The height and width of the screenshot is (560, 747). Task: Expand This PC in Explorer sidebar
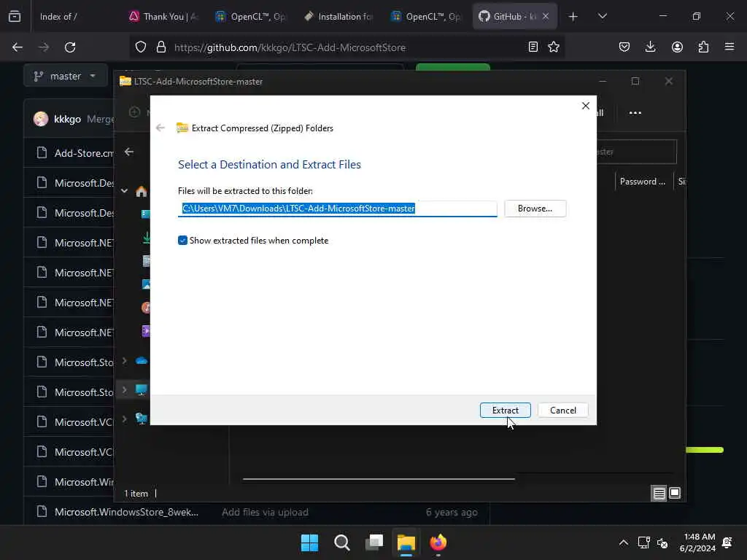pos(124,389)
